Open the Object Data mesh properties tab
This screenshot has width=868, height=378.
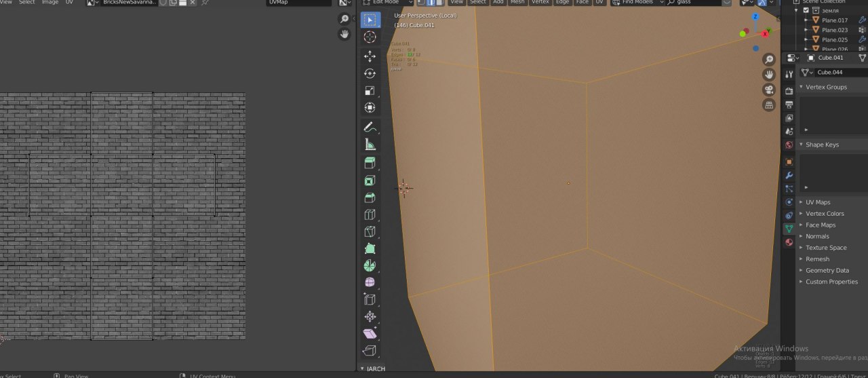tap(789, 229)
